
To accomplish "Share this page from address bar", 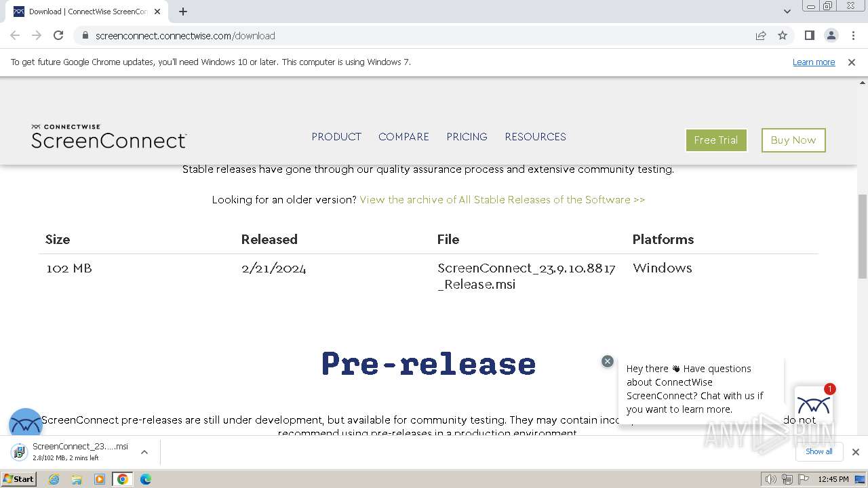I will pyautogui.click(x=761, y=35).
